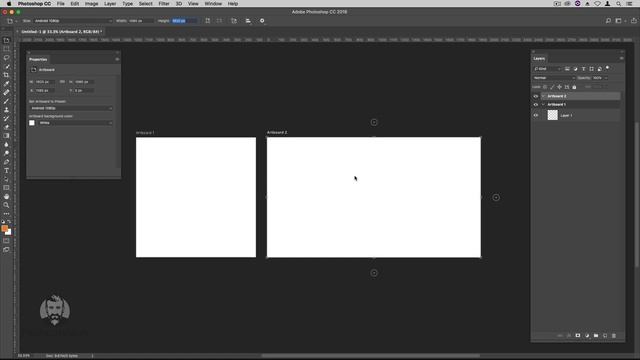
Task: Select the Quick Selection tool
Action: click(x=6, y=66)
